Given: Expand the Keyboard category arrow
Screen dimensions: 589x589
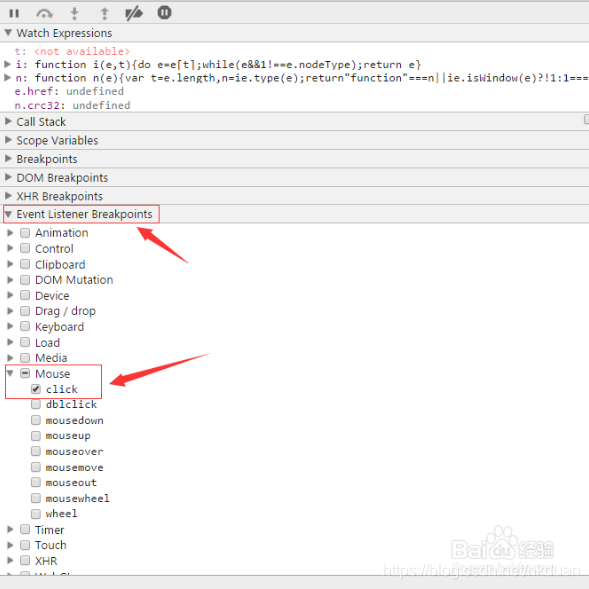Looking at the screenshot, I should [x=11, y=326].
